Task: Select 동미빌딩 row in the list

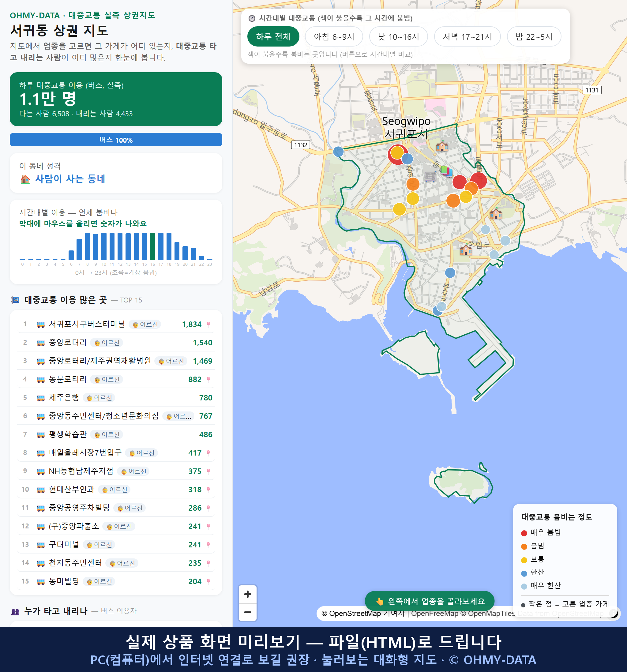Action: coord(116,581)
